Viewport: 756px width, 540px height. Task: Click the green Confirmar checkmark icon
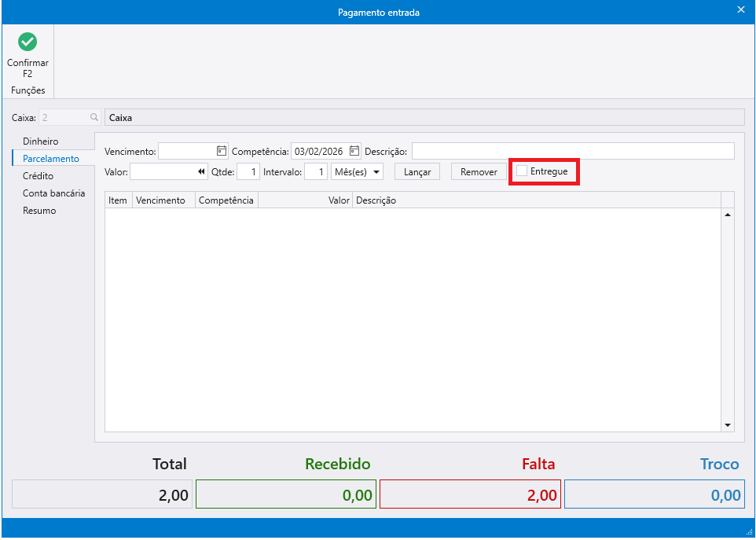28,42
